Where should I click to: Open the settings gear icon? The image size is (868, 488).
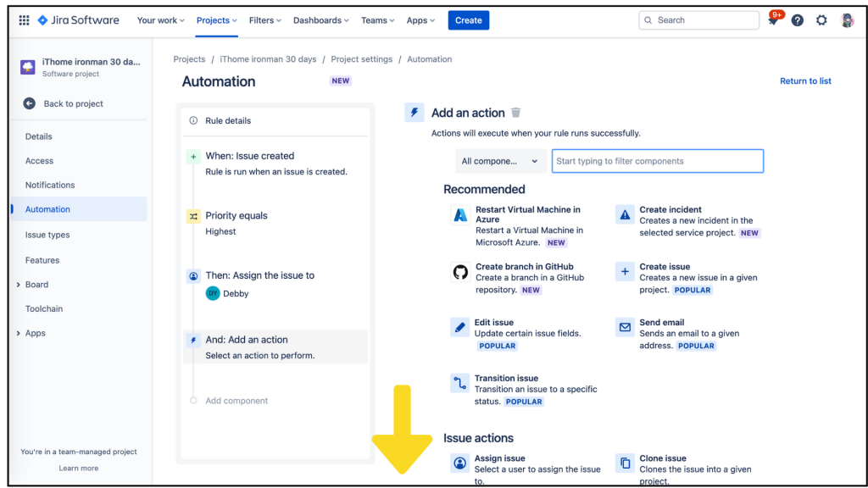[x=821, y=20]
